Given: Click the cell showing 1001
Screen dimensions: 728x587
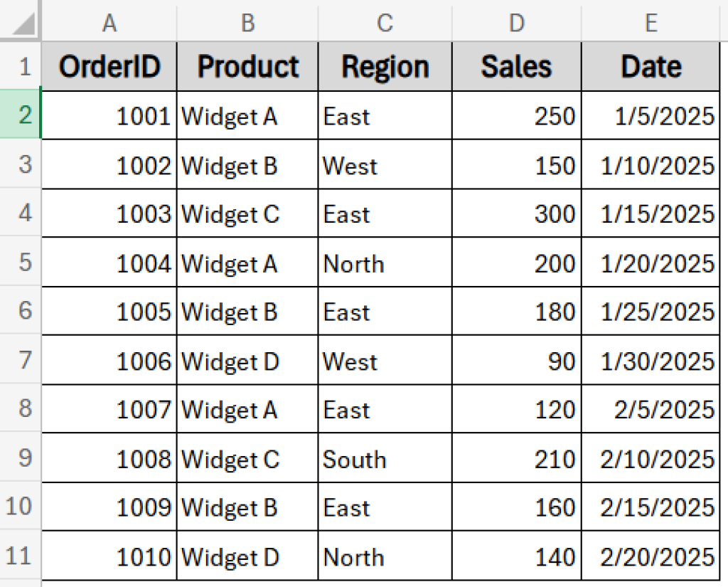Looking at the screenshot, I should point(109,115).
